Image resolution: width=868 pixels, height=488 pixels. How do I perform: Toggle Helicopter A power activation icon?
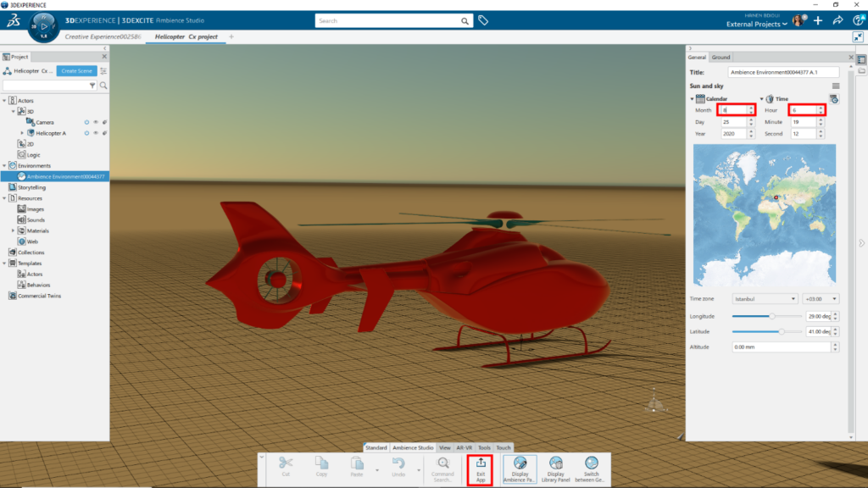tap(87, 133)
